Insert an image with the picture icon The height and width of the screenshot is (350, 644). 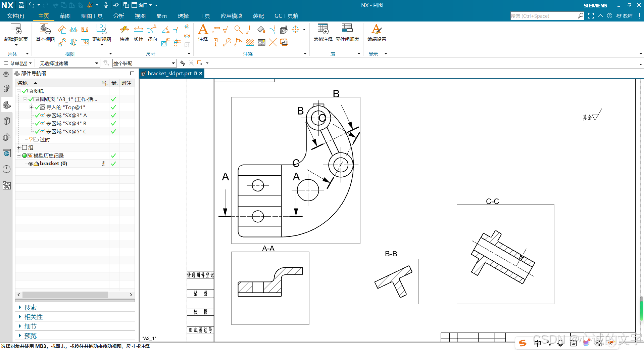[x=261, y=42]
